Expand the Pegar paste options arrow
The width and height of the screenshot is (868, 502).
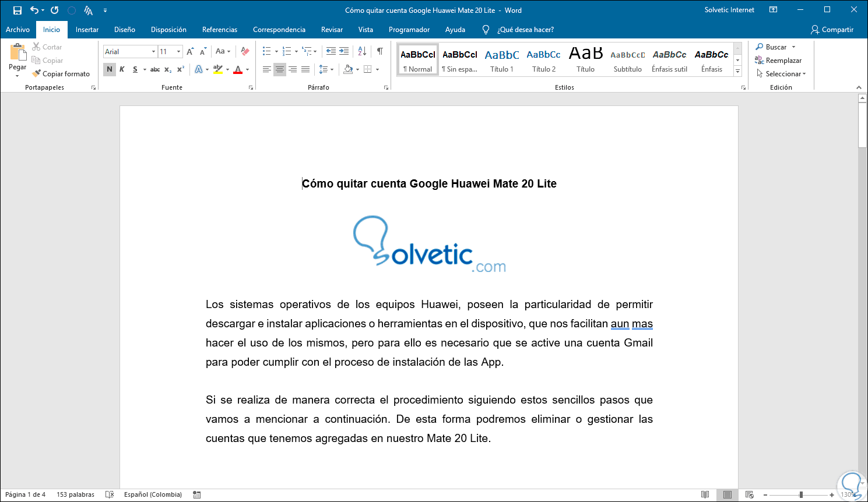tap(17, 76)
